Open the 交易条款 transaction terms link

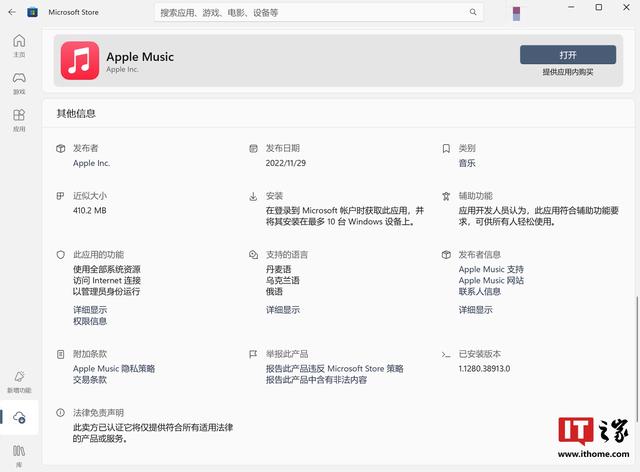click(90, 380)
